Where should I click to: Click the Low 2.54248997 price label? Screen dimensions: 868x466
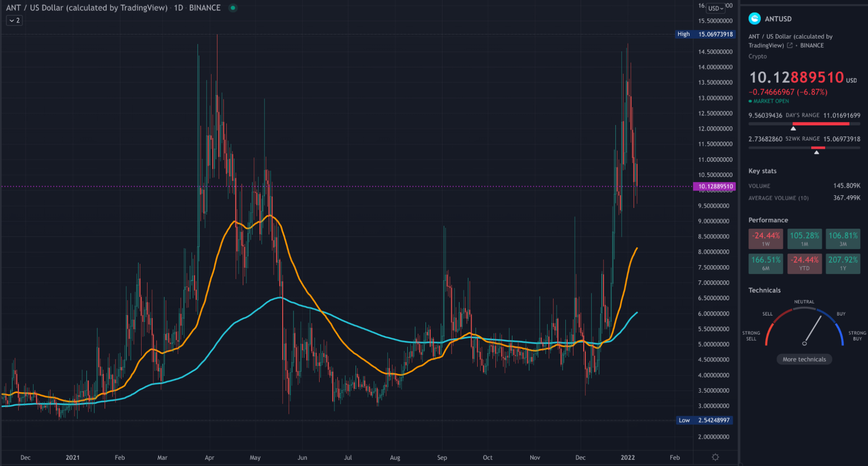pos(705,420)
